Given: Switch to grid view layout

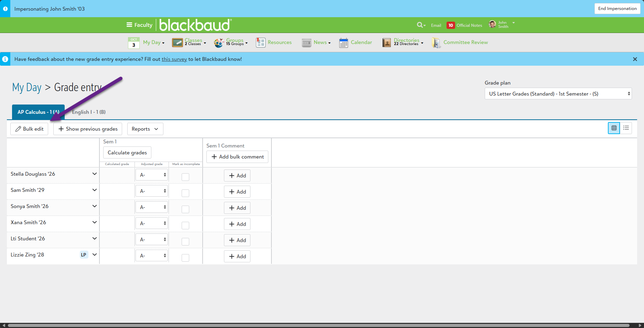Looking at the screenshot, I should coord(614,128).
